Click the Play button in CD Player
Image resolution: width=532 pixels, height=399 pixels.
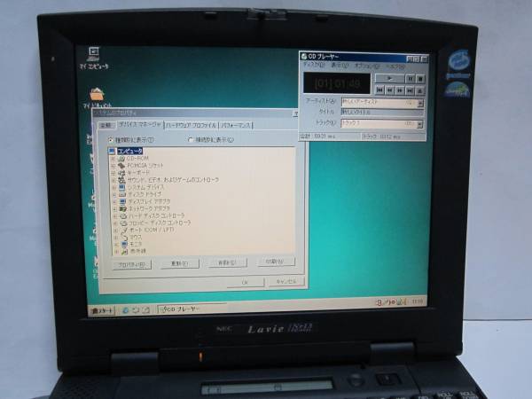pos(390,79)
